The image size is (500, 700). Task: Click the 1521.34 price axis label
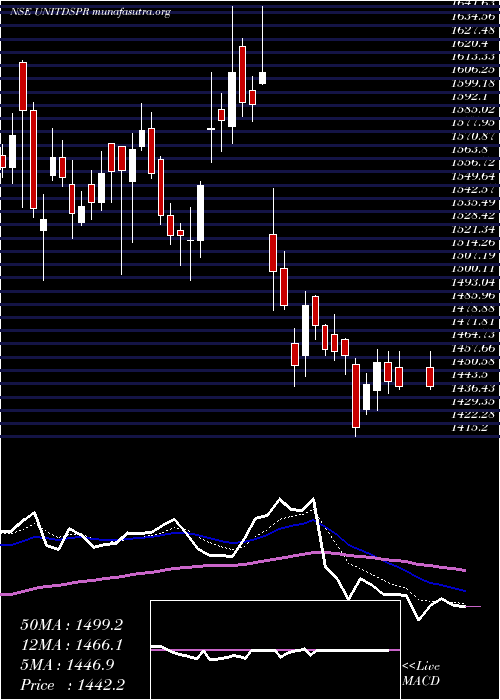click(474, 229)
